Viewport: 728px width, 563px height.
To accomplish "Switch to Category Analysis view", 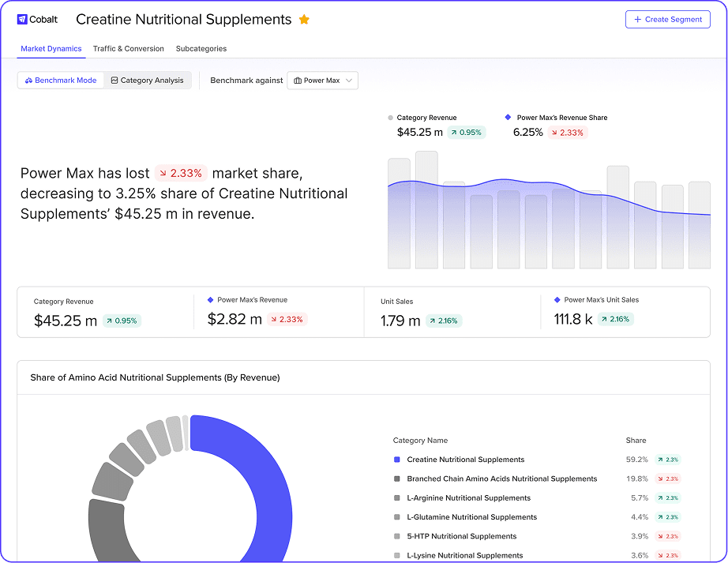I will (148, 80).
